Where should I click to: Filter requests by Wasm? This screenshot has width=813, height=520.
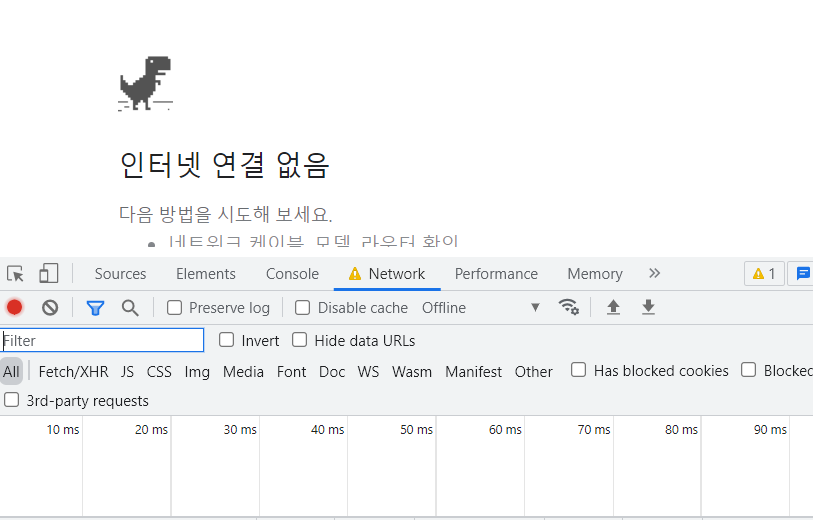(412, 372)
